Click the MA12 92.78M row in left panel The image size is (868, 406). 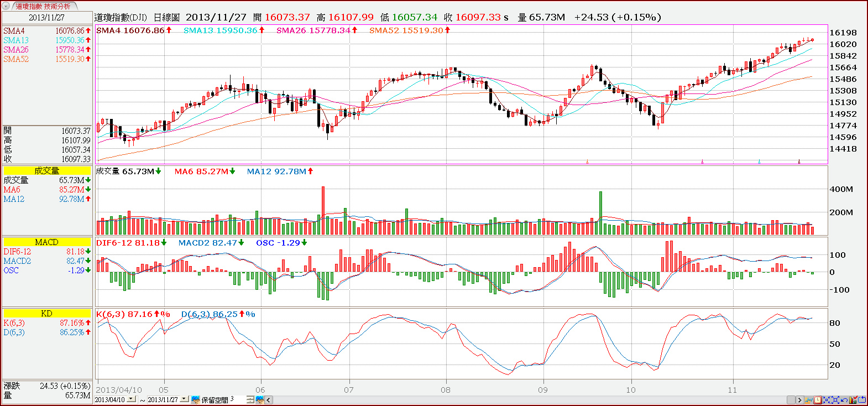point(46,199)
